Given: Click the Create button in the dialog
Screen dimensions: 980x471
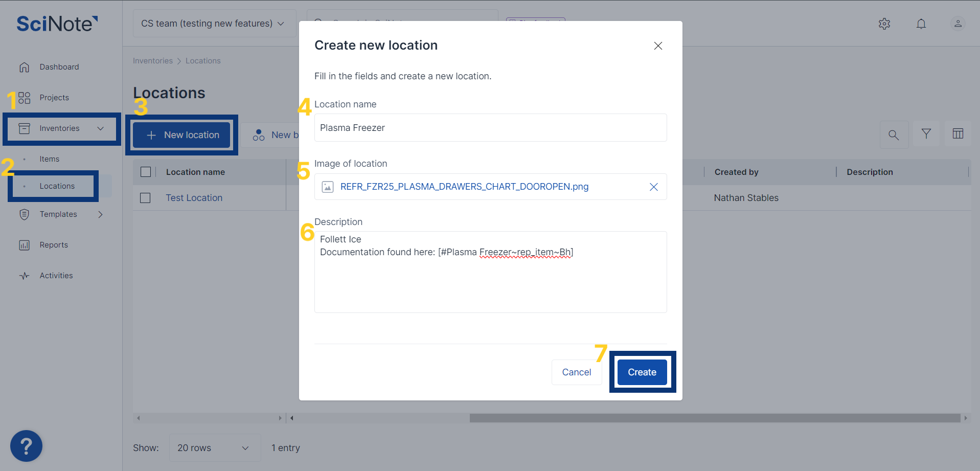Looking at the screenshot, I should click(x=642, y=372).
